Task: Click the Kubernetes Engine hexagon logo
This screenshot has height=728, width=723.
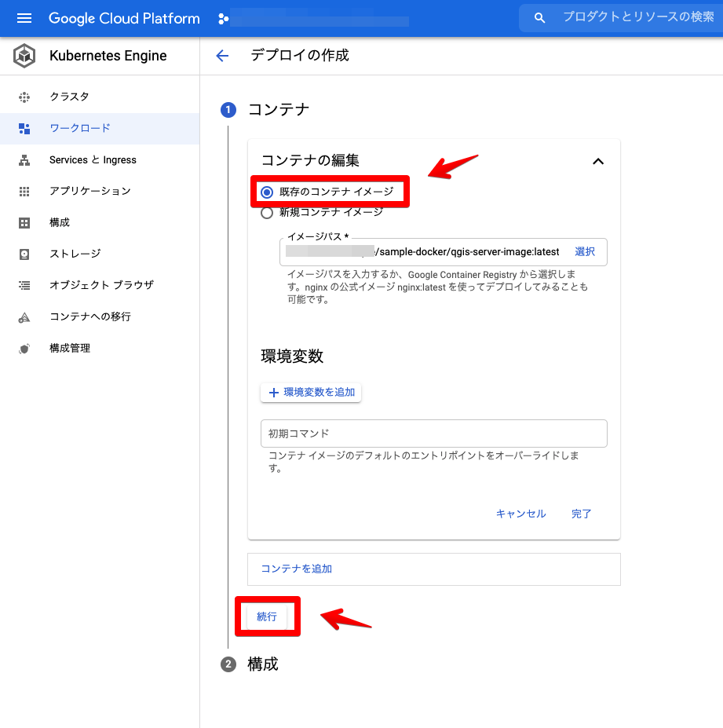Action: coord(24,56)
